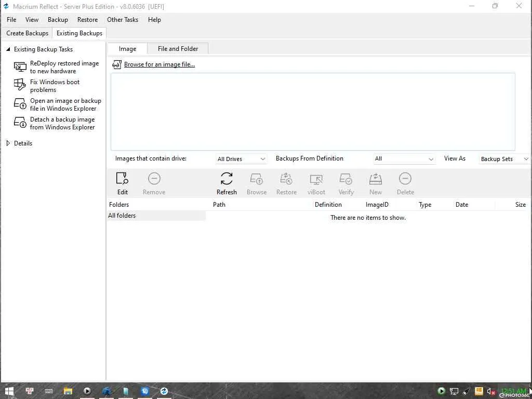Open the View menu
The height and width of the screenshot is (399, 532).
32,20
